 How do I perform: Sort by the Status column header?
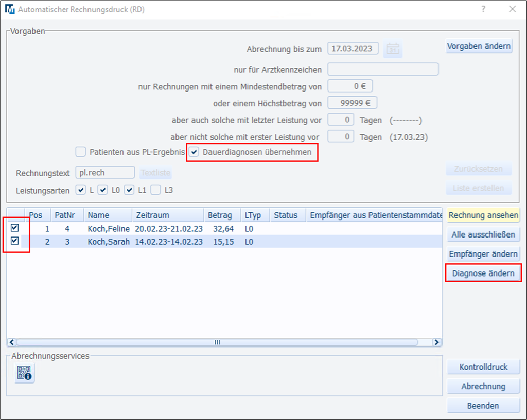(x=288, y=215)
